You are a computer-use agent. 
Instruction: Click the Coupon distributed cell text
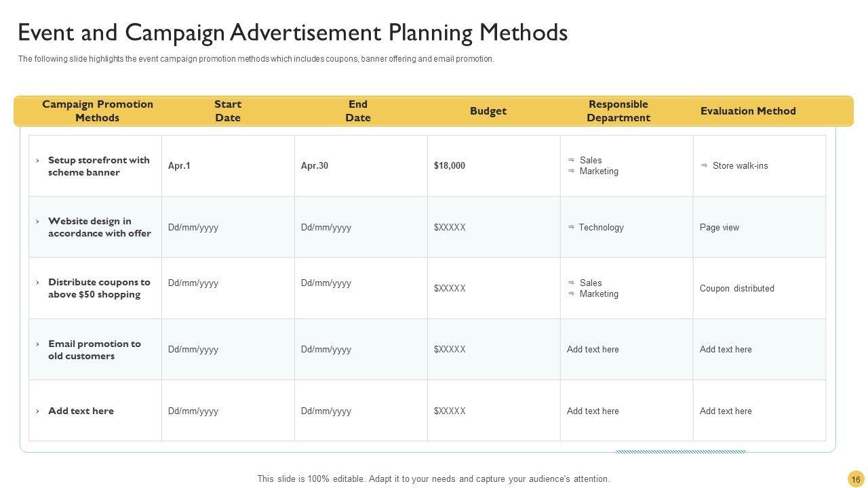(x=736, y=288)
